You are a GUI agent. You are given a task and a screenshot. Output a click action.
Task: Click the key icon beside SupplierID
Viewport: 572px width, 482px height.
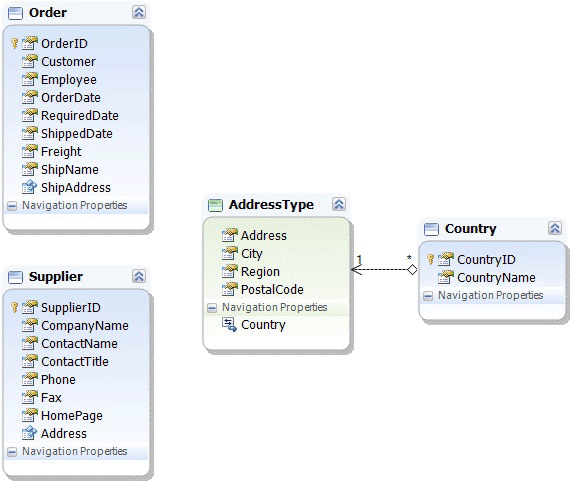click(14, 307)
